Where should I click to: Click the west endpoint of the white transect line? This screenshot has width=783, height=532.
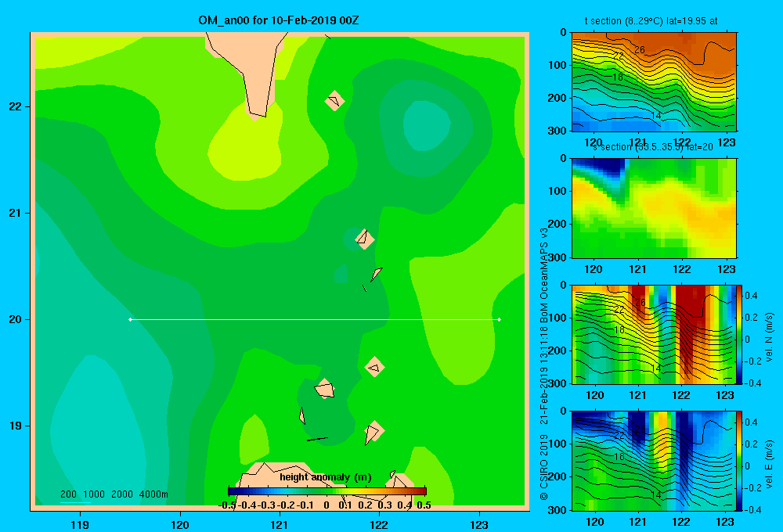pyautogui.click(x=130, y=319)
